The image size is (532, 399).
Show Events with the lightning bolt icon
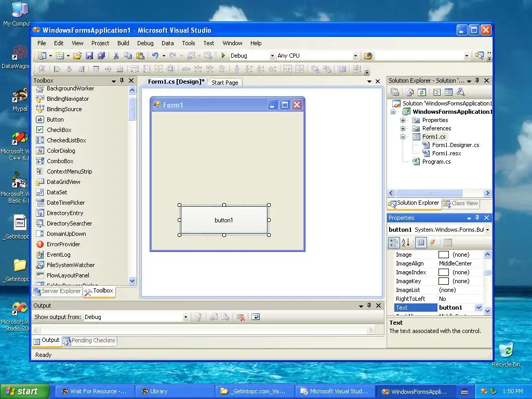tap(433, 243)
